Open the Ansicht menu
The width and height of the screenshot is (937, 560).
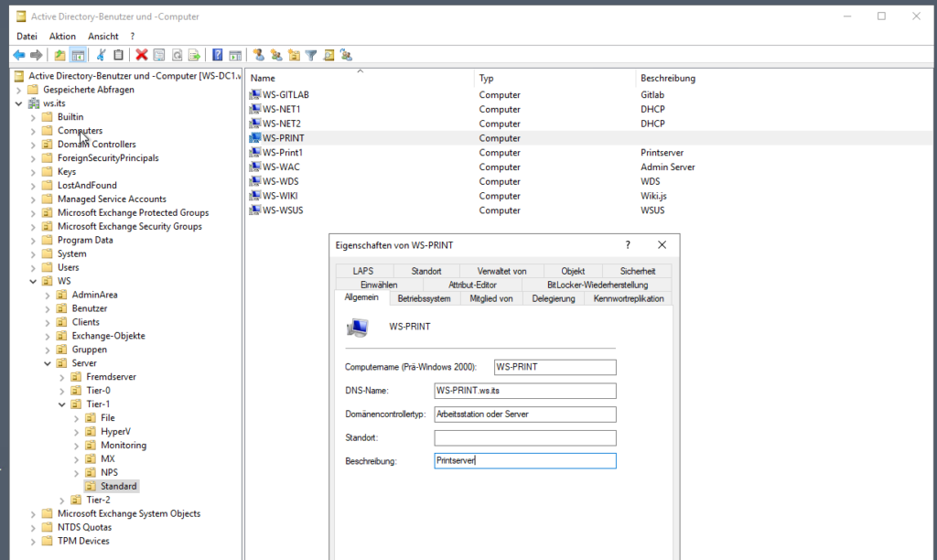point(103,36)
